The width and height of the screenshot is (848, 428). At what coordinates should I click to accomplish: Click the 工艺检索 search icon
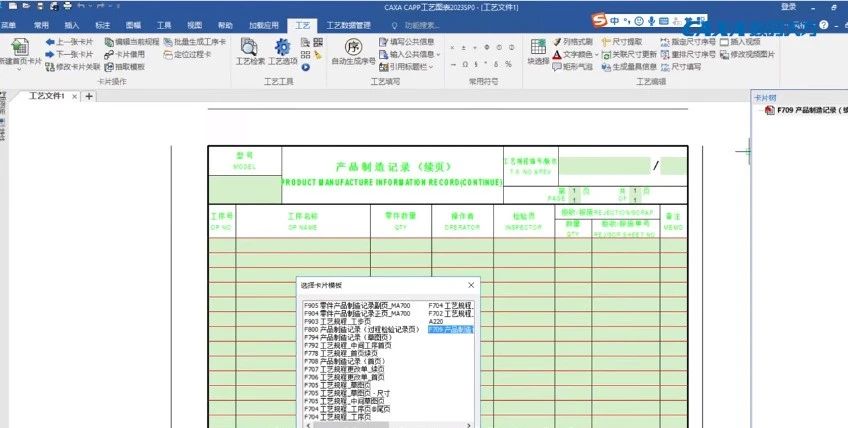[250, 47]
